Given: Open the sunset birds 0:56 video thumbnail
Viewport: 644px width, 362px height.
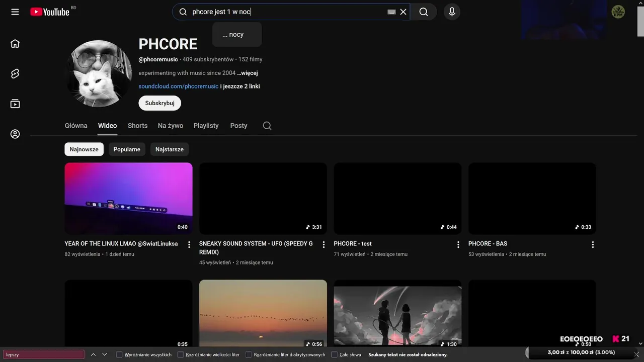Looking at the screenshot, I should coord(263,313).
